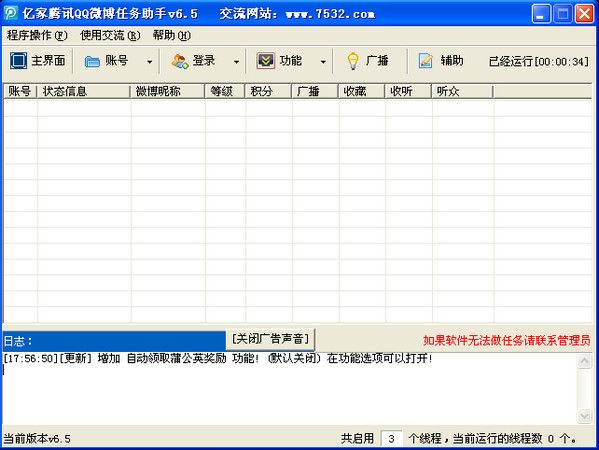
Task: Click the 收听 column header
Action: point(408,91)
